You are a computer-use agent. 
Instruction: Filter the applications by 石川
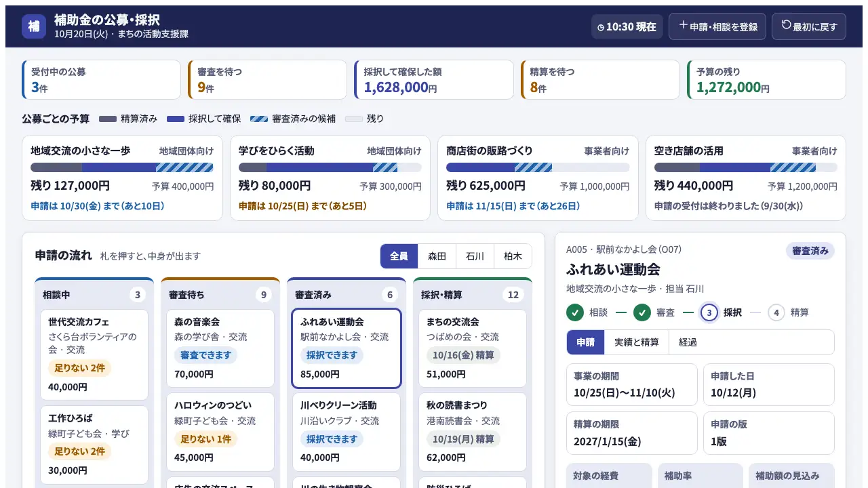(475, 256)
